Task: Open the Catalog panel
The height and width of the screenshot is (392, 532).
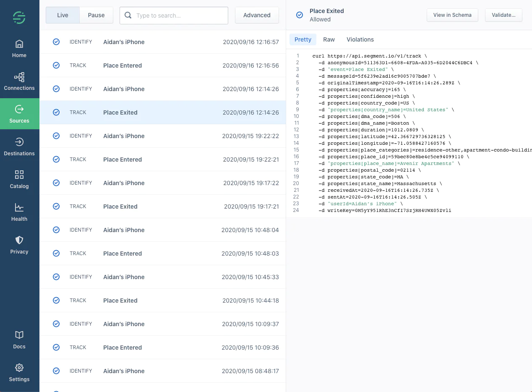Action: pyautogui.click(x=19, y=179)
